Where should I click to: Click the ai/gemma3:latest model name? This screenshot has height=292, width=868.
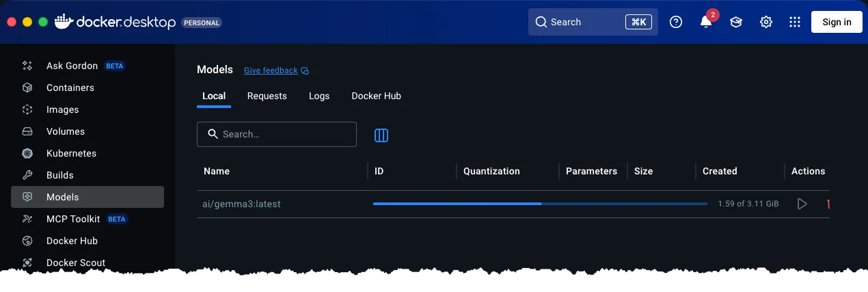tap(242, 204)
